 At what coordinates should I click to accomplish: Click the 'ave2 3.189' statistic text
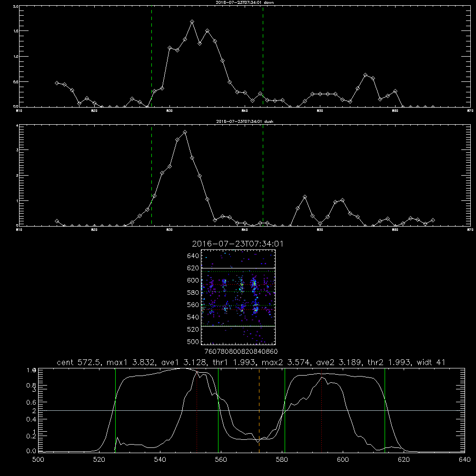tap(339, 362)
